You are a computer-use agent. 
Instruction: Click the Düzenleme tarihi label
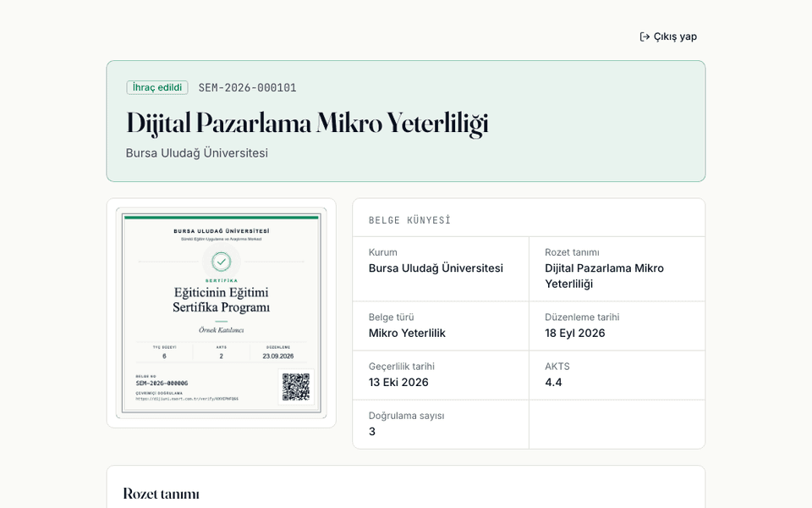[582, 317]
